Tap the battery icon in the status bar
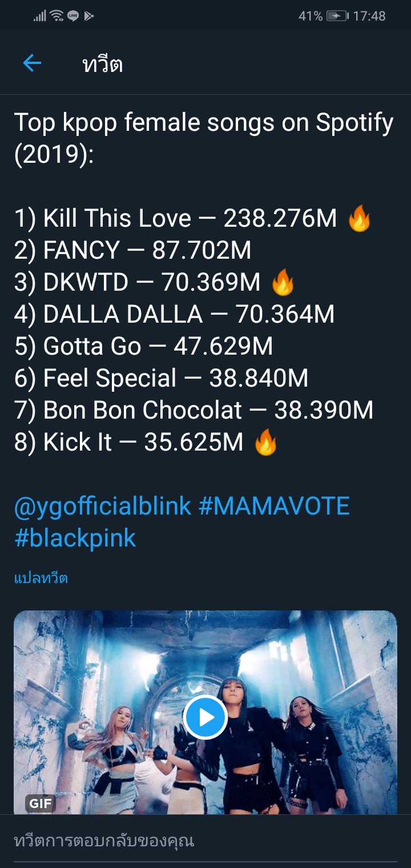This screenshot has height=868, width=411. pos(337,16)
